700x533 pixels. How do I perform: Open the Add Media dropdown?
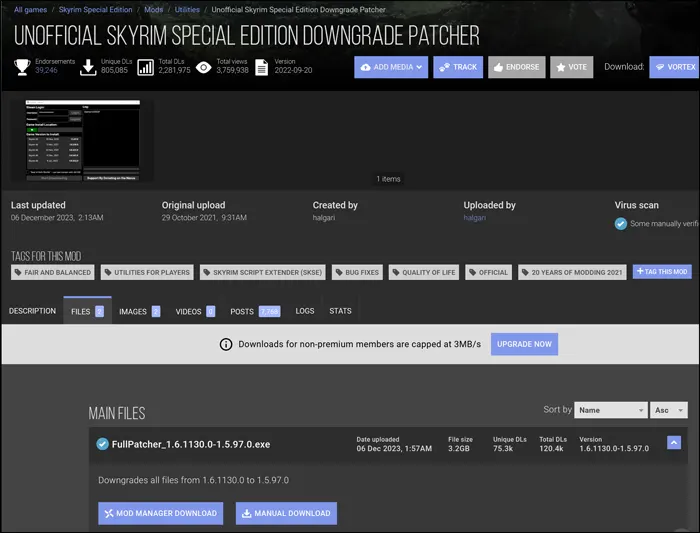[x=391, y=67]
